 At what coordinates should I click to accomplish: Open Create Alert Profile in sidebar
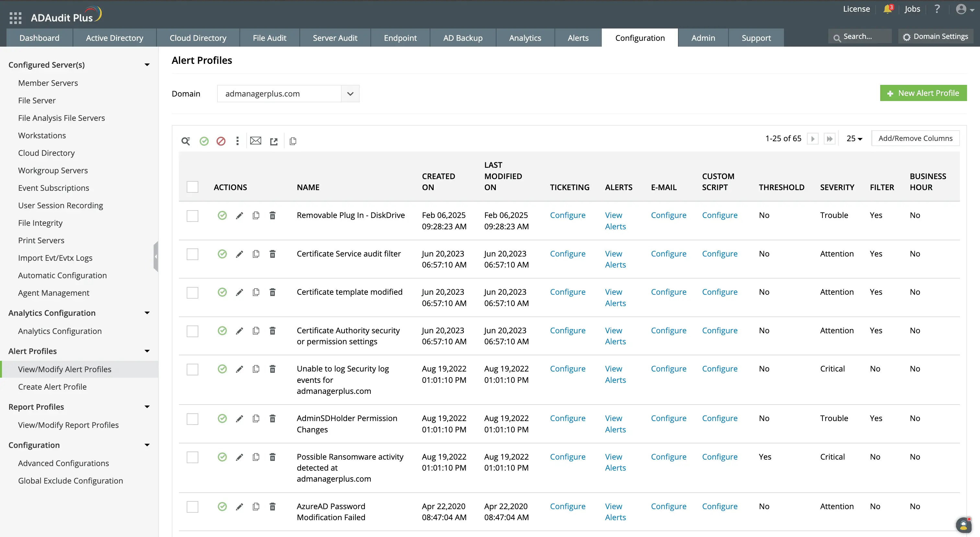(x=52, y=387)
